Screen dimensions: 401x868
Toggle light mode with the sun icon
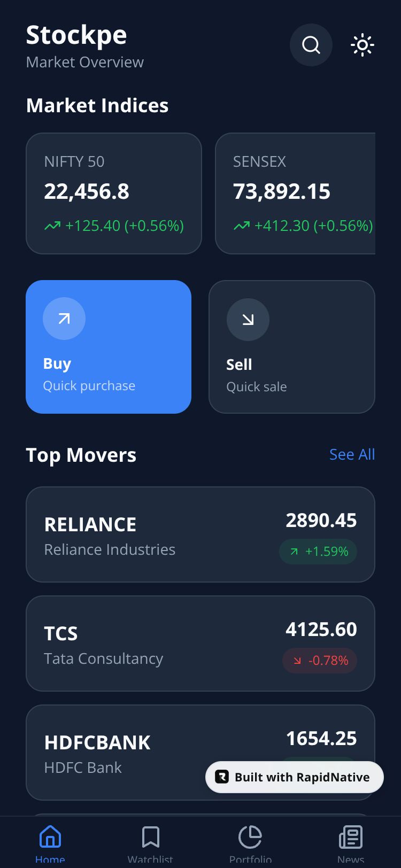[x=363, y=45]
